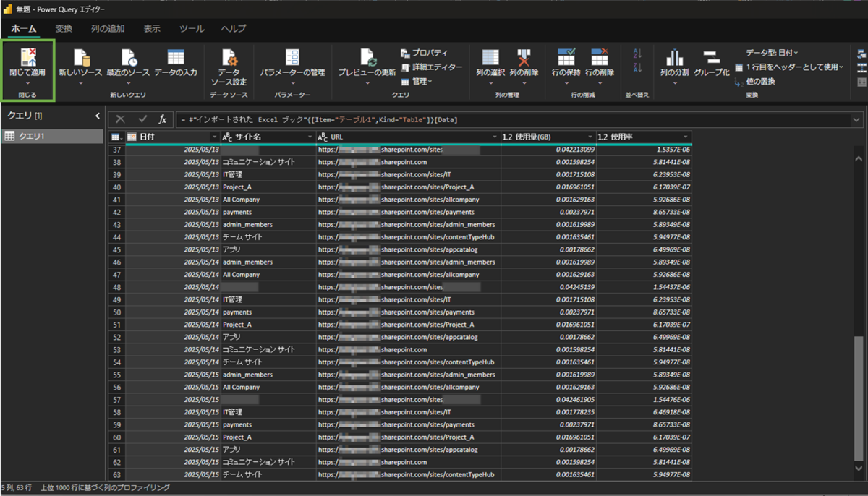
Task: Click the 5列, 63行 status bar text
Action: click(16, 488)
